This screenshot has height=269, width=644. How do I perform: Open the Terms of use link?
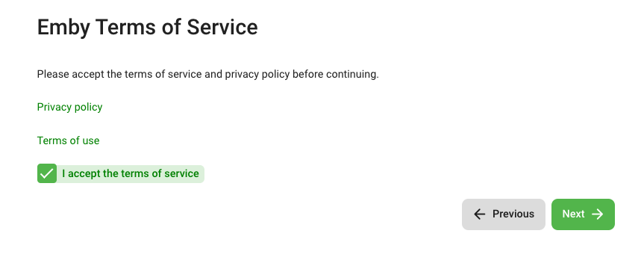point(68,140)
